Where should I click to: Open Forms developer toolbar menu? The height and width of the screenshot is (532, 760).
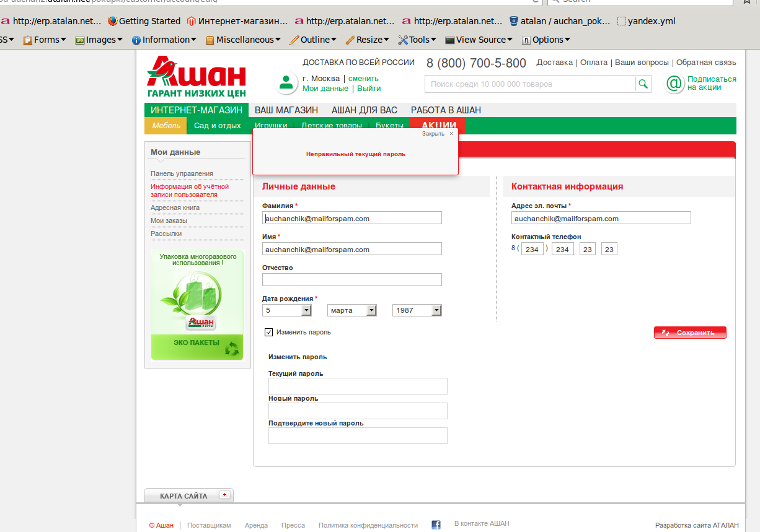pyautogui.click(x=45, y=40)
